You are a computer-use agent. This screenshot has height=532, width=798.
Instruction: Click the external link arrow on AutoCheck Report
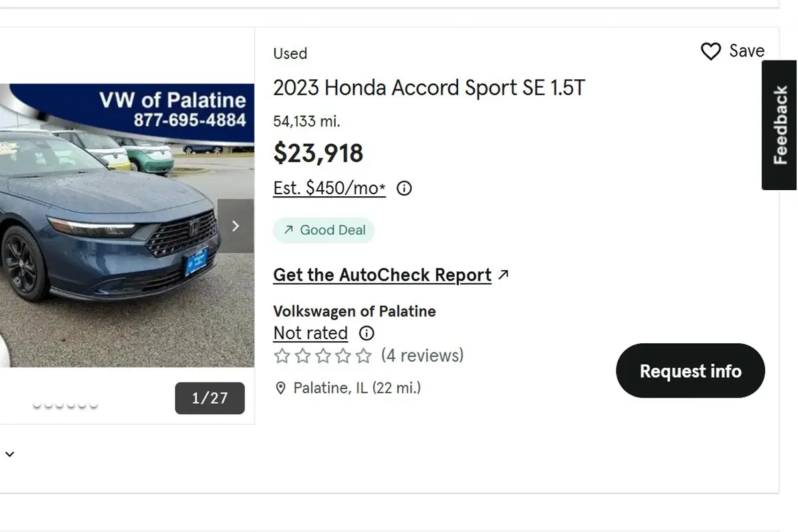tap(503, 274)
